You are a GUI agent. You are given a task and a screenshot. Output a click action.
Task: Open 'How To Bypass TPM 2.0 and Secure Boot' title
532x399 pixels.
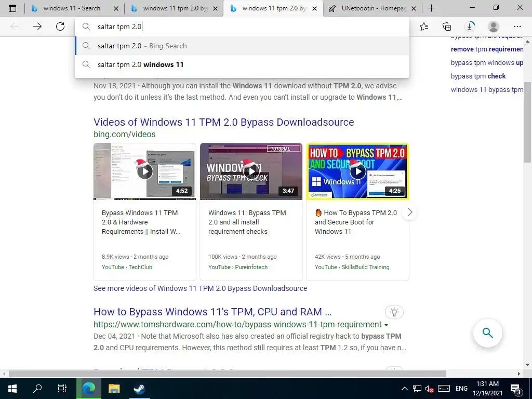point(355,222)
